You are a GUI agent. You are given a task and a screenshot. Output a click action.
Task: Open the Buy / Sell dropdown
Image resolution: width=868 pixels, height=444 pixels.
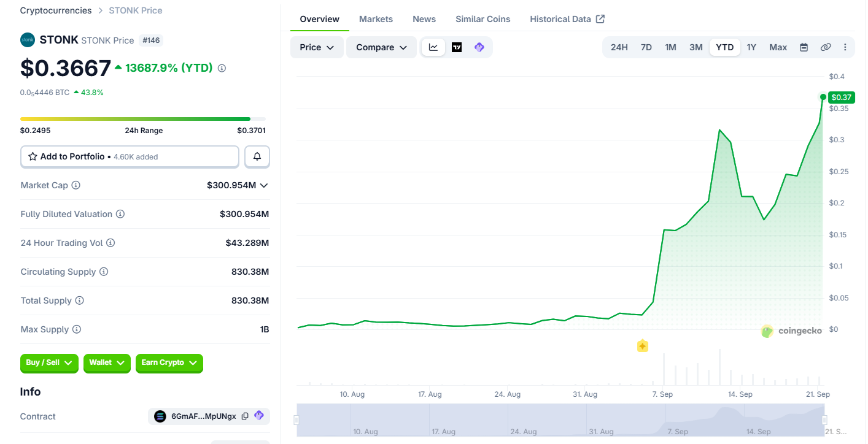click(x=49, y=363)
